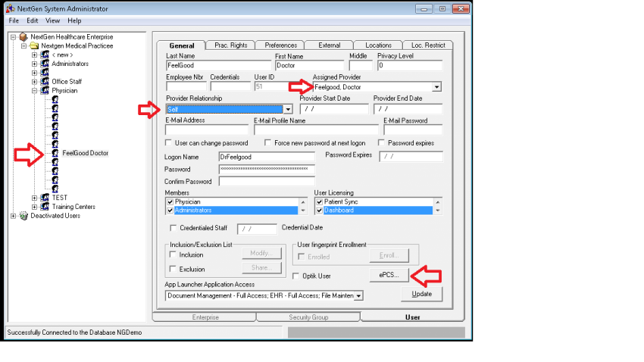
Task: Check the Inclusion checkbox
Action: point(173,254)
